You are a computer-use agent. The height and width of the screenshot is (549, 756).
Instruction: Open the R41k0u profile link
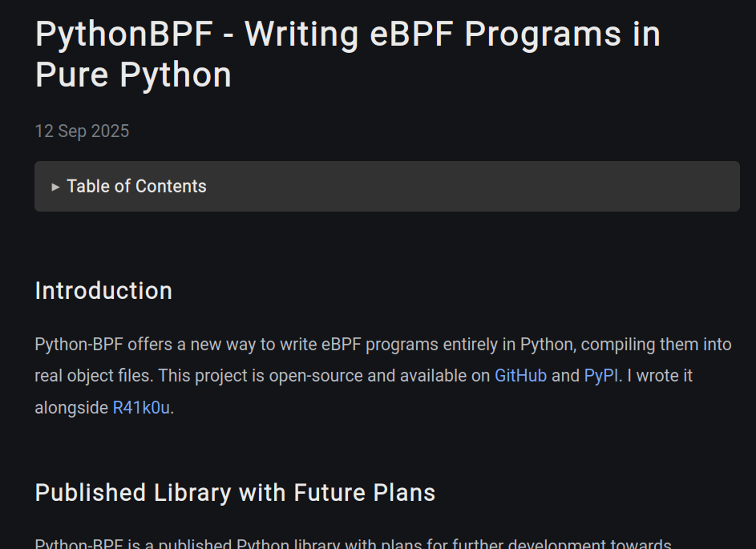pos(141,408)
